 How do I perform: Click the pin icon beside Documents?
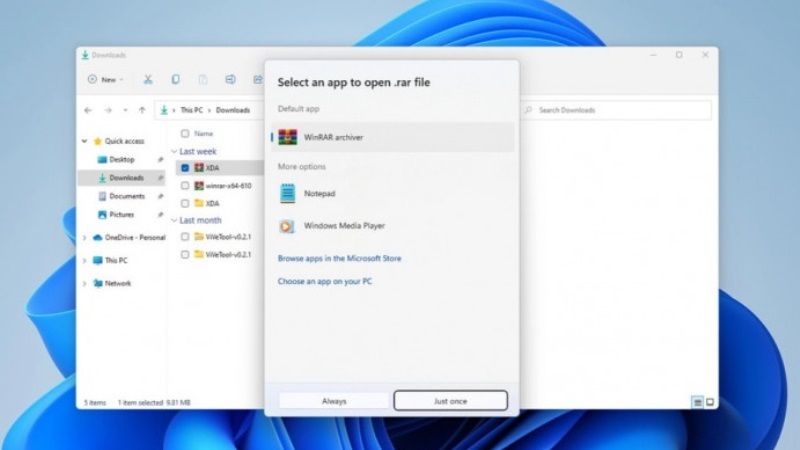click(160, 196)
